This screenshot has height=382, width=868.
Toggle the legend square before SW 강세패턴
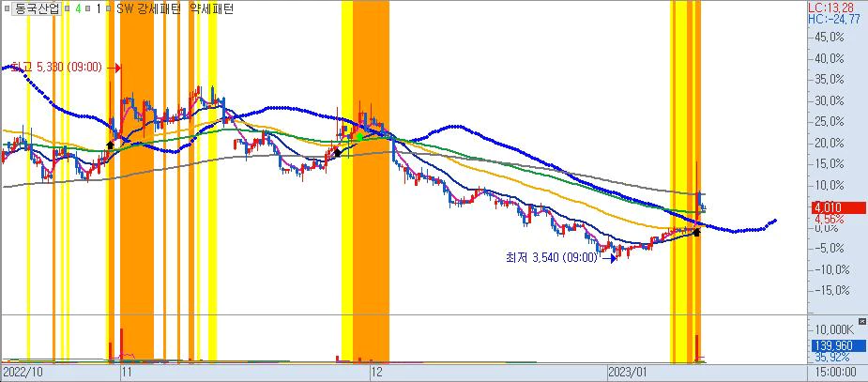click(109, 8)
